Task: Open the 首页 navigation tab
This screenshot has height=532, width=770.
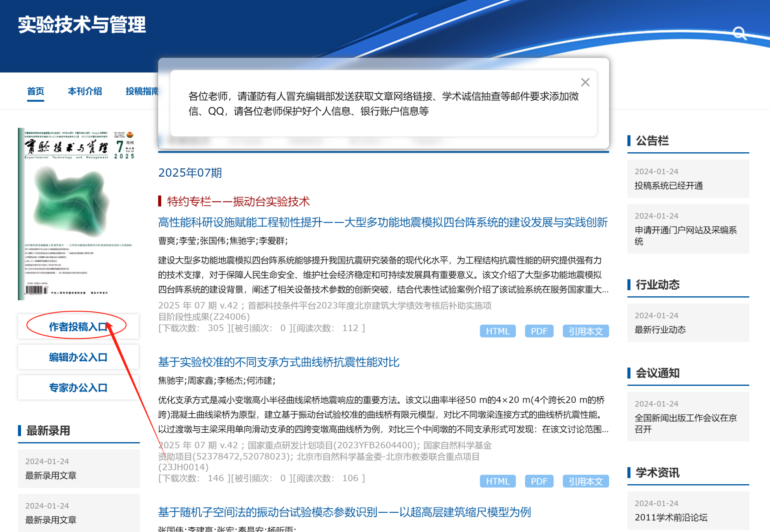Action: (x=36, y=91)
